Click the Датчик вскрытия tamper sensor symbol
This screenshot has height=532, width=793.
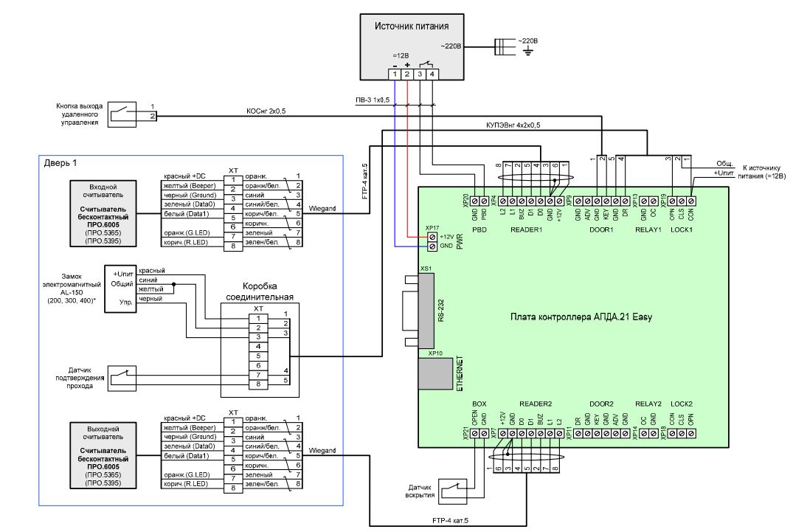453,490
